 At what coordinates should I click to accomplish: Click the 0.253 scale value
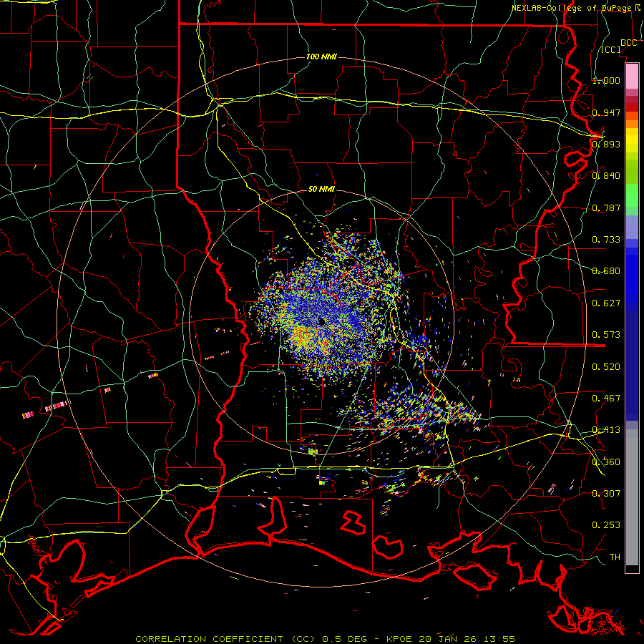(606, 525)
